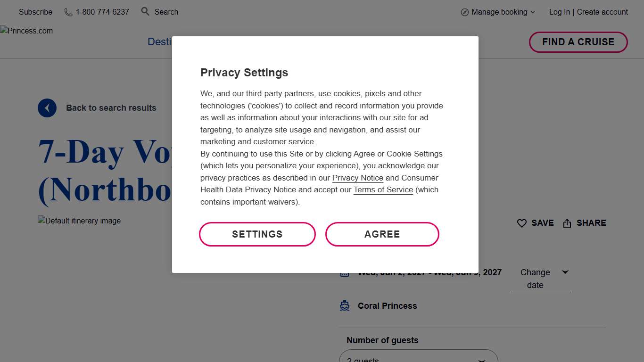
Task: Click the heart Save icon
Action: pyautogui.click(x=522, y=223)
